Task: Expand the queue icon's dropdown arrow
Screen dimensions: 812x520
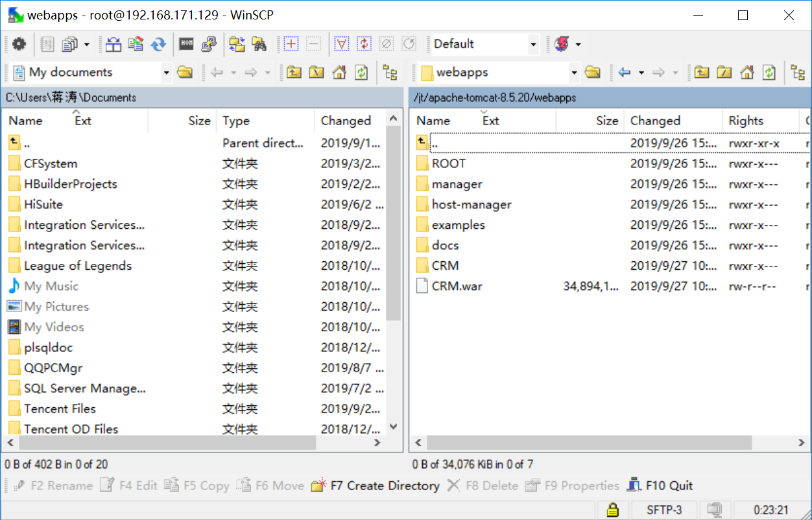Action: pos(86,44)
